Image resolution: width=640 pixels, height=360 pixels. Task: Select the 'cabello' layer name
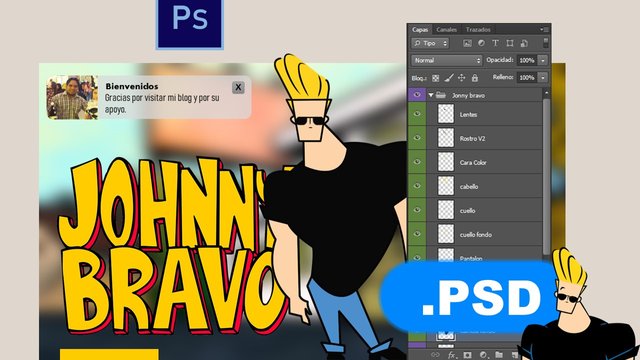pyautogui.click(x=469, y=187)
